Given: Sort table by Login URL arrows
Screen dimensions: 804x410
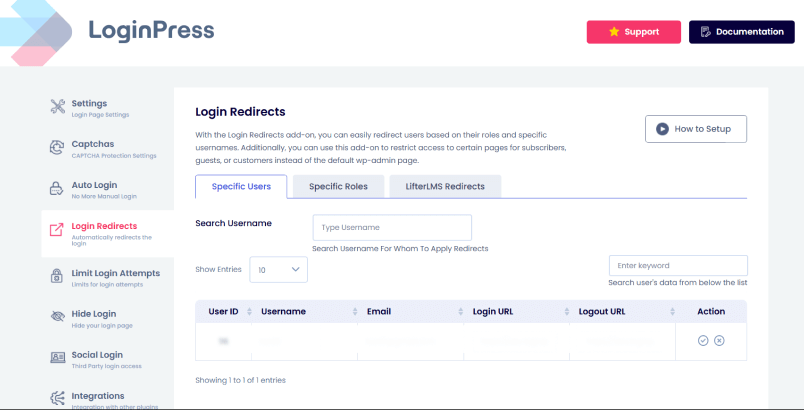Looking at the screenshot, I should pyautogui.click(x=567, y=312).
